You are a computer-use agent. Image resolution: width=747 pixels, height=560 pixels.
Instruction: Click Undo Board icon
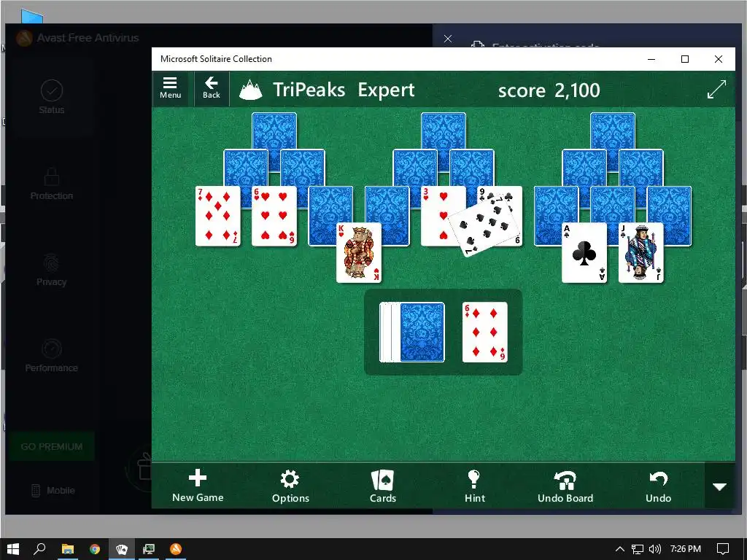pos(565,486)
